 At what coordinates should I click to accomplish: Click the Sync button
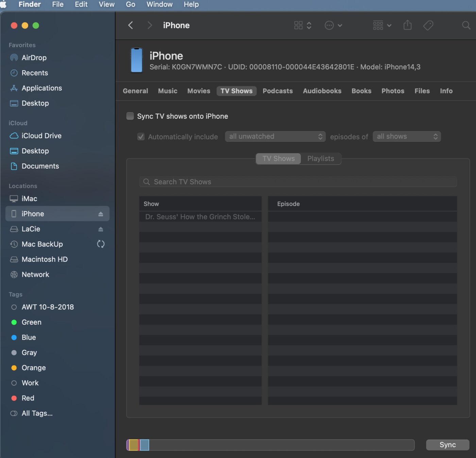click(447, 445)
